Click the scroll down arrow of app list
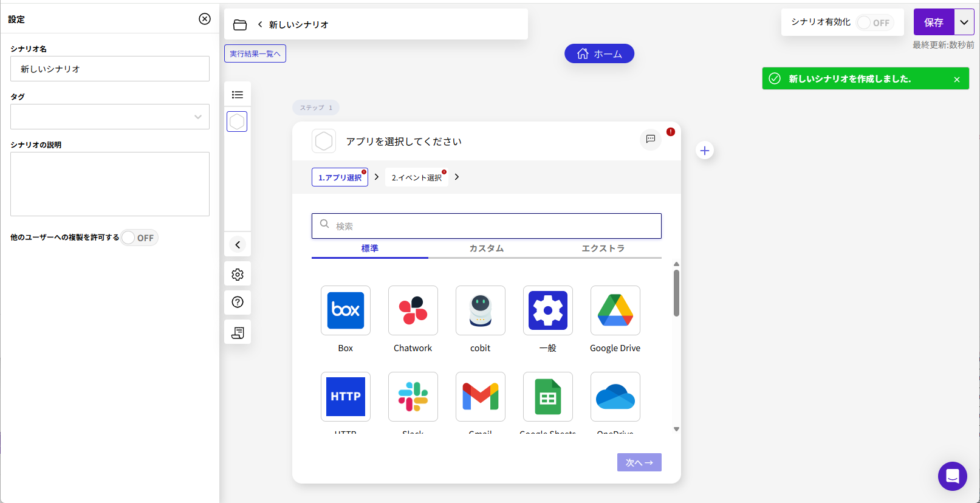 tap(676, 429)
